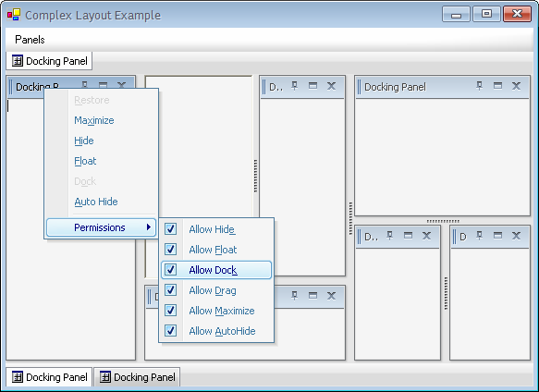Viewport: 539px width, 392px height.
Task: Open the top auto-hidden Docking Panel tab
Action: tap(50, 61)
